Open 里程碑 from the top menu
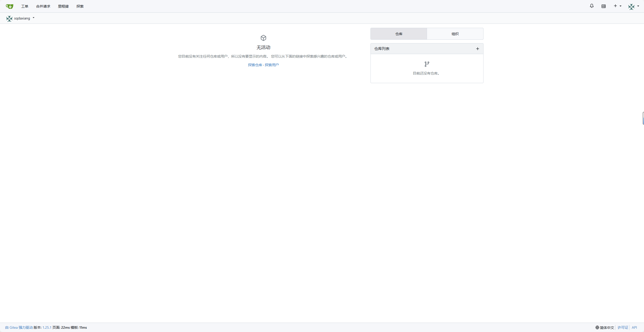The image size is (644, 332). 63,6
